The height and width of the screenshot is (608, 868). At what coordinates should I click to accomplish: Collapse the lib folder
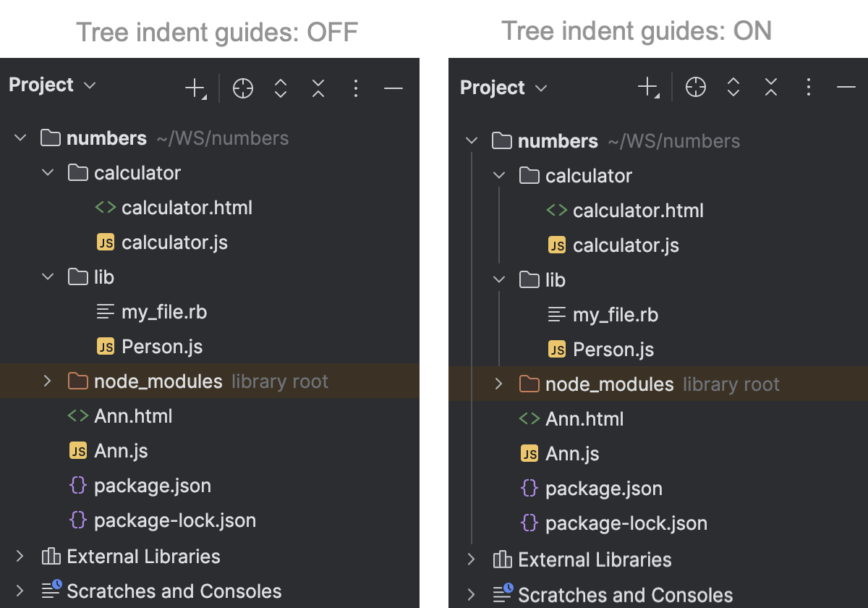pos(48,276)
